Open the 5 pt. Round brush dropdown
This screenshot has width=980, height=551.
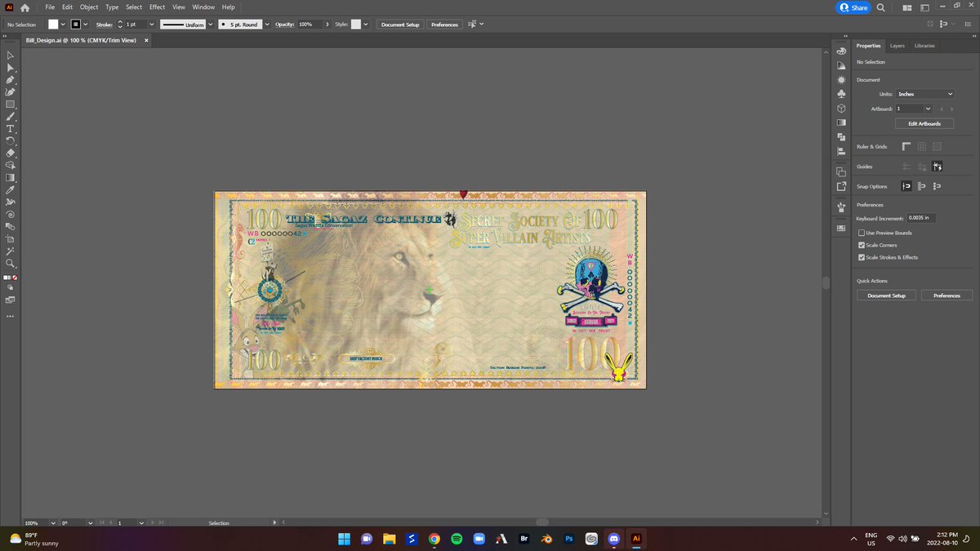[x=267, y=24]
